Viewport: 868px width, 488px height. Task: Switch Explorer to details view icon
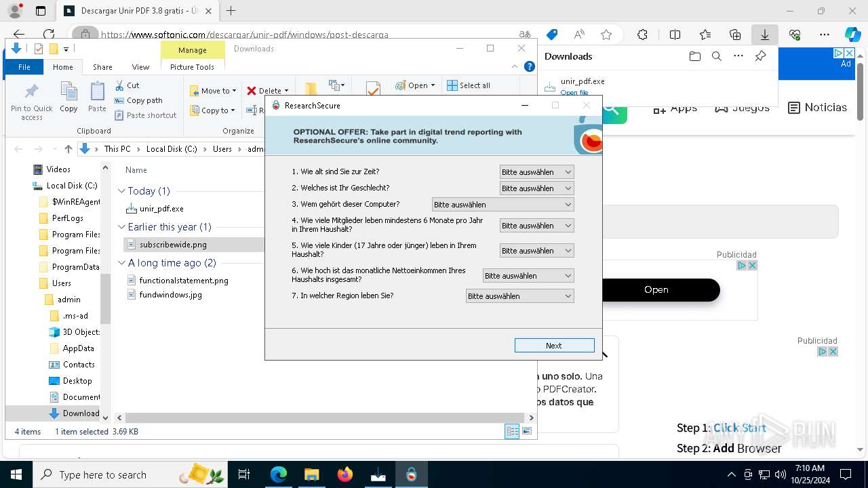(x=512, y=431)
